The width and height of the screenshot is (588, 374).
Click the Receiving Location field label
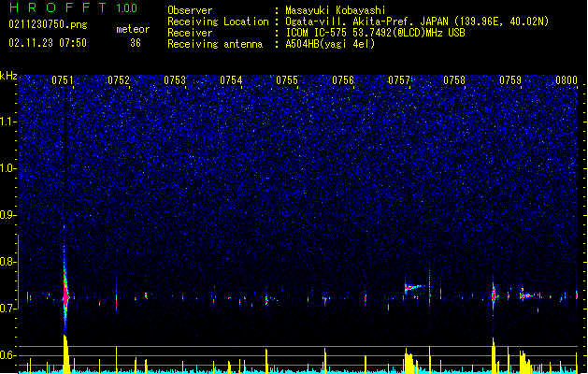pos(218,22)
